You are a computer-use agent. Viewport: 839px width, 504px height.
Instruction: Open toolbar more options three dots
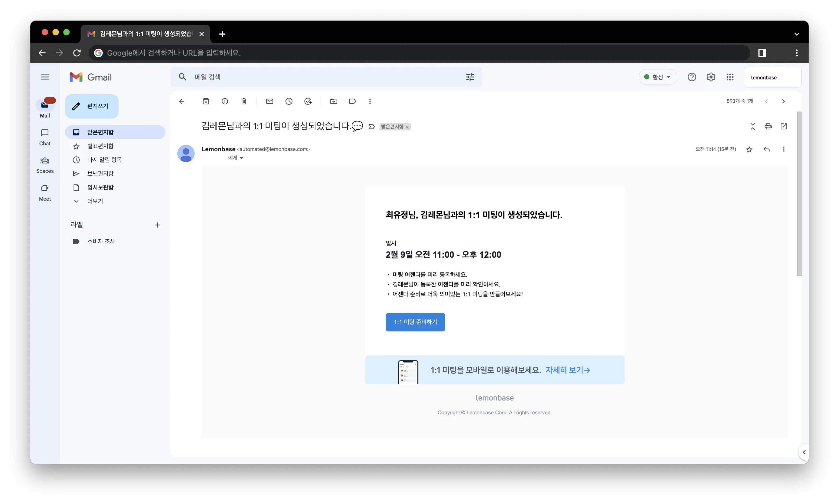click(x=370, y=101)
